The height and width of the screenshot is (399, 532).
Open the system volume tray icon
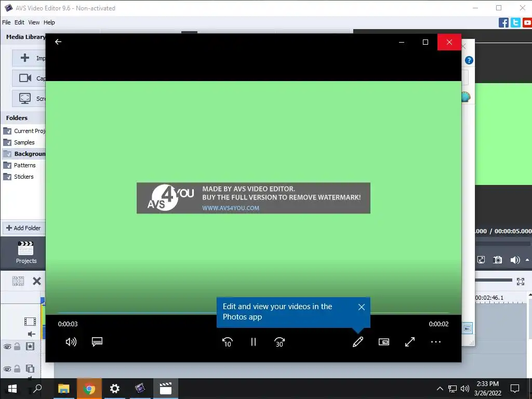point(465,389)
